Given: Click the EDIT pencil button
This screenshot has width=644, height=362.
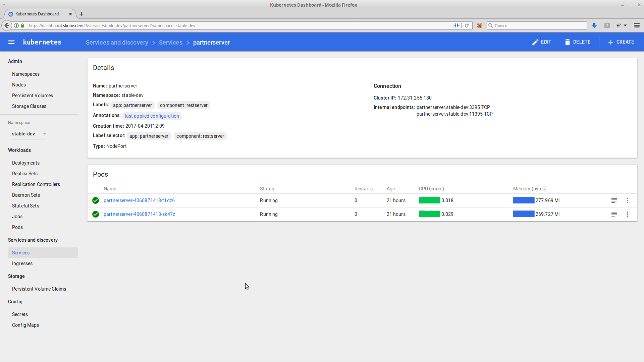Looking at the screenshot, I should pyautogui.click(x=541, y=42).
